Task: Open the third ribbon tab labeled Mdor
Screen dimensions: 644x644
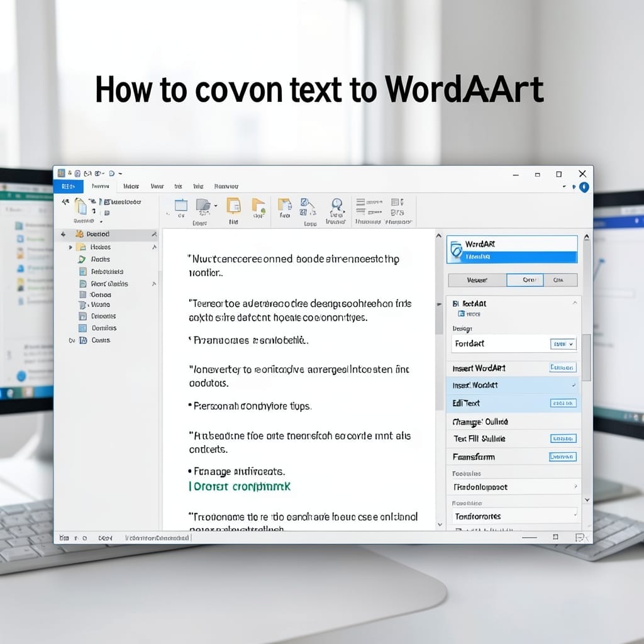Action: point(131,186)
